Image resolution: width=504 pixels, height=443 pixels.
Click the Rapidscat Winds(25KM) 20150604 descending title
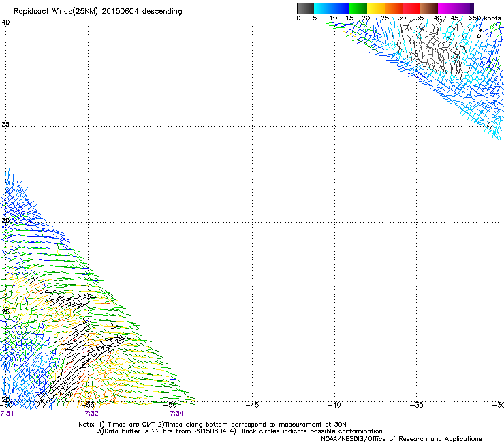tap(97, 12)
